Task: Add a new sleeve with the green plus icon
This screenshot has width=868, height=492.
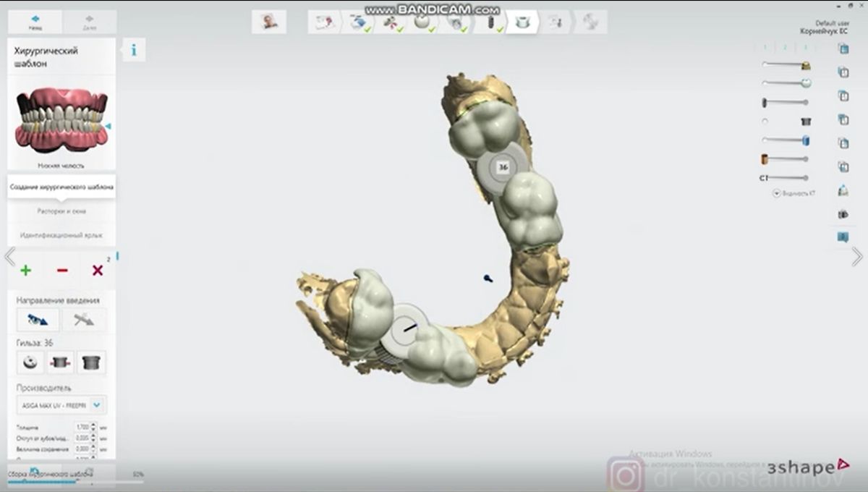Action: pyautogui.click(x=25, y=270)
